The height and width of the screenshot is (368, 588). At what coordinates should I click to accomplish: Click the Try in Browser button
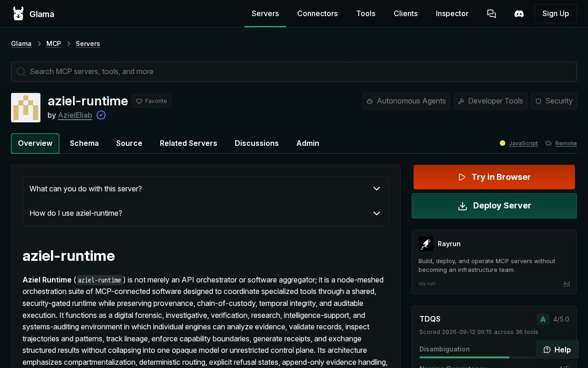[x=494, y=177]
